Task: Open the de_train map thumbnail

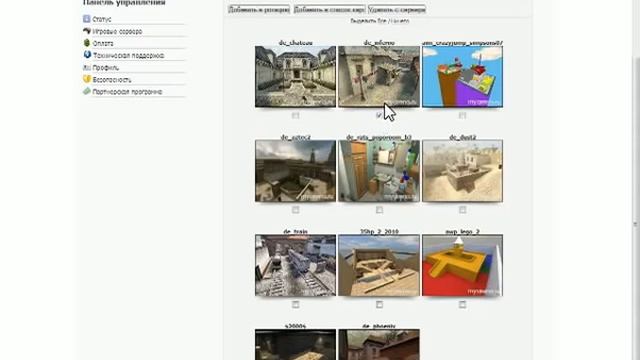Action: coord(296,265)
